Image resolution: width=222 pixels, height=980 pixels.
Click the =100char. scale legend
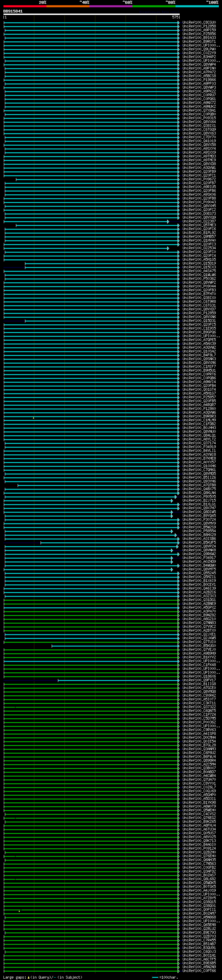pos(165,977)
